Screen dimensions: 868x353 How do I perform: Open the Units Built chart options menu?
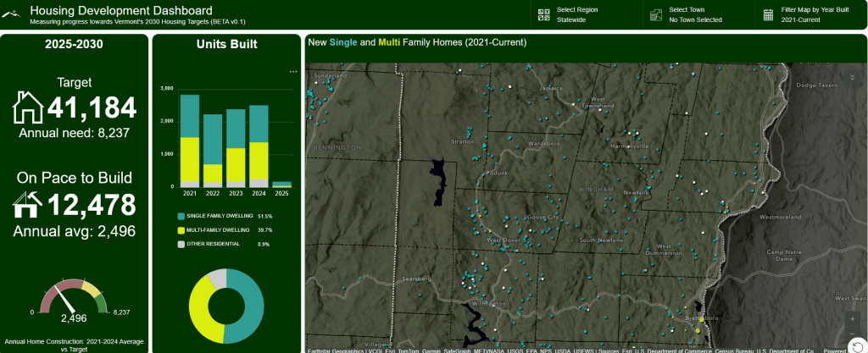pos(293,72)
